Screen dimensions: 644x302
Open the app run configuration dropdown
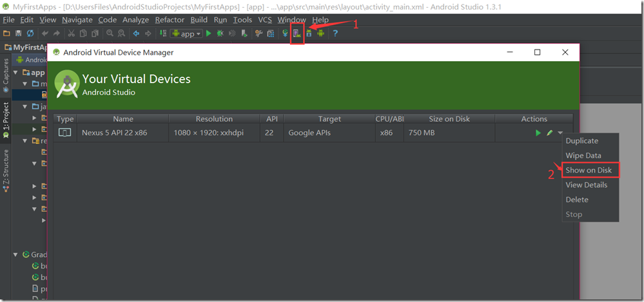click(187, 33)
